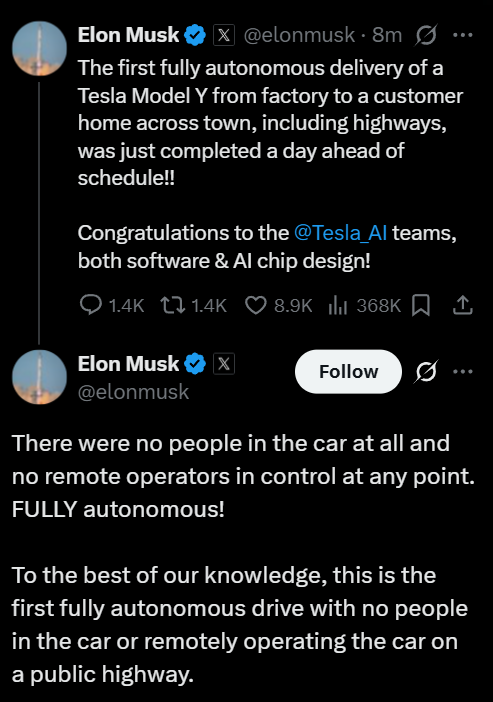Like the first tweet with heart icon
This screenshot has width=493, height=702.
[256, 306]
